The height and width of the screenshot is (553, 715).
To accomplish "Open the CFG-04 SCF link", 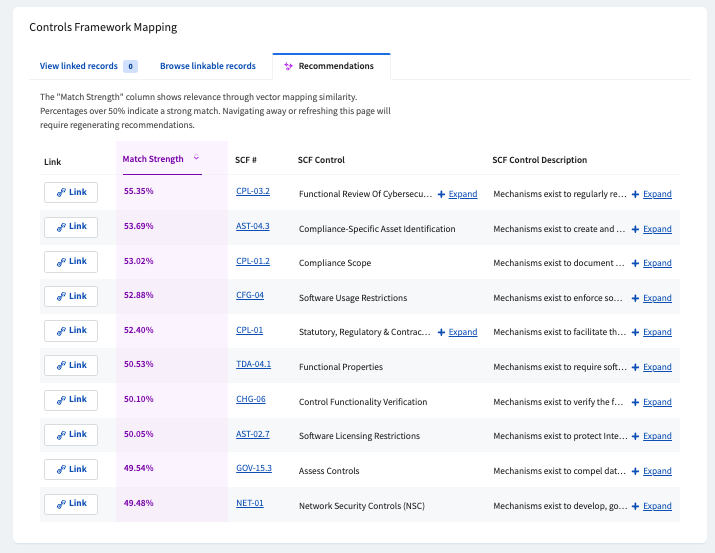I will (x=249, y=295).
